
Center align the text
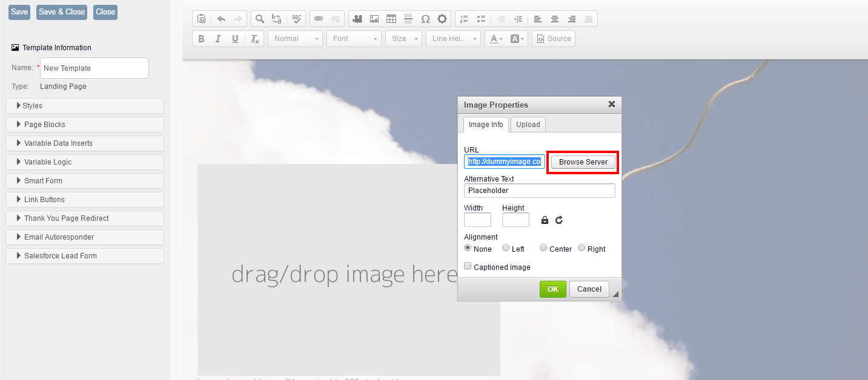point(555,19)
